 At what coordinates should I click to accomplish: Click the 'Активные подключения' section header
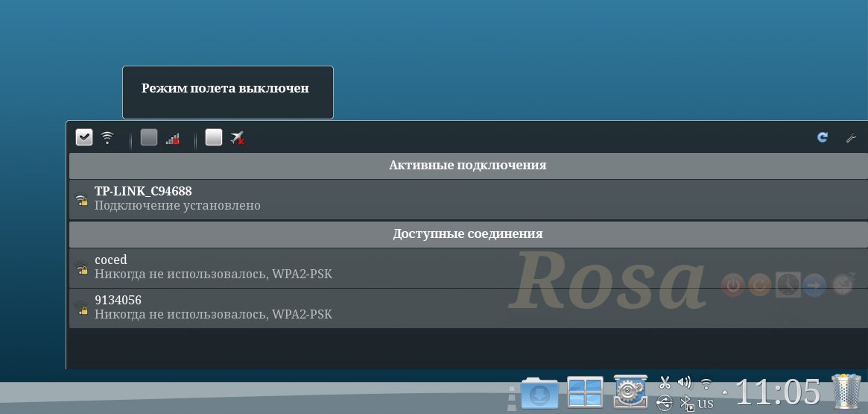(469, 166)
